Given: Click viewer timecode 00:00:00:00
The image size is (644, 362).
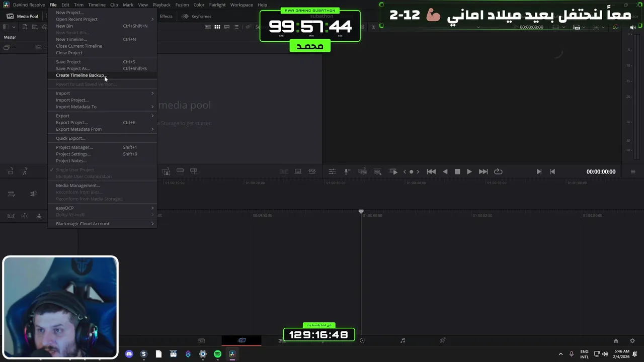Looking at the screenshot, I should click(x=601, y=171).
